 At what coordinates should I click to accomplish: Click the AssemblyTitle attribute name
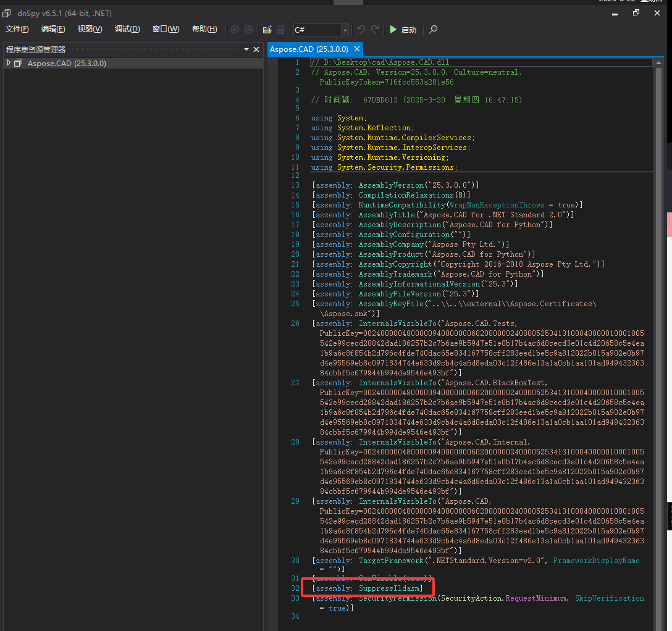coord(387,215)
